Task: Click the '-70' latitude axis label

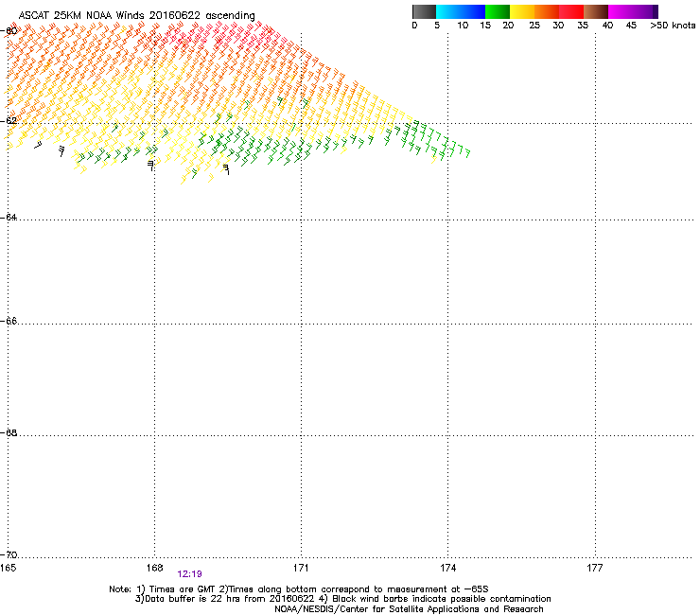Action: [x=9, y=554]
